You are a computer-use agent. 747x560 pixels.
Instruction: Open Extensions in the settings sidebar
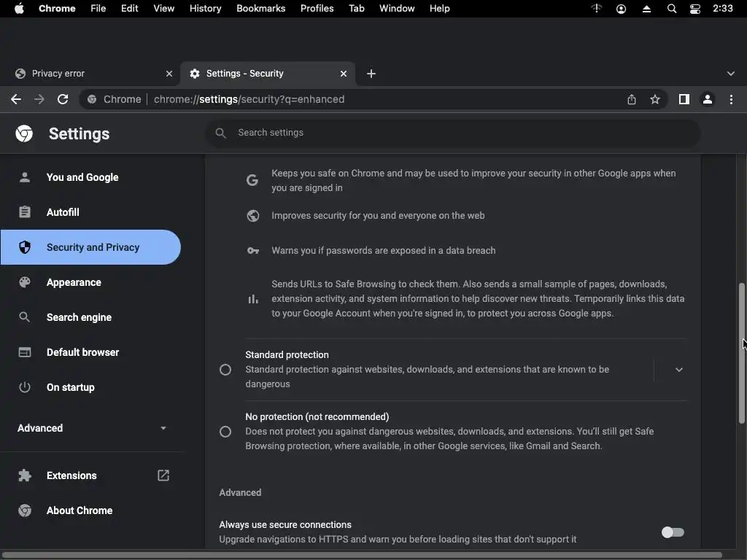coord(71,475)
